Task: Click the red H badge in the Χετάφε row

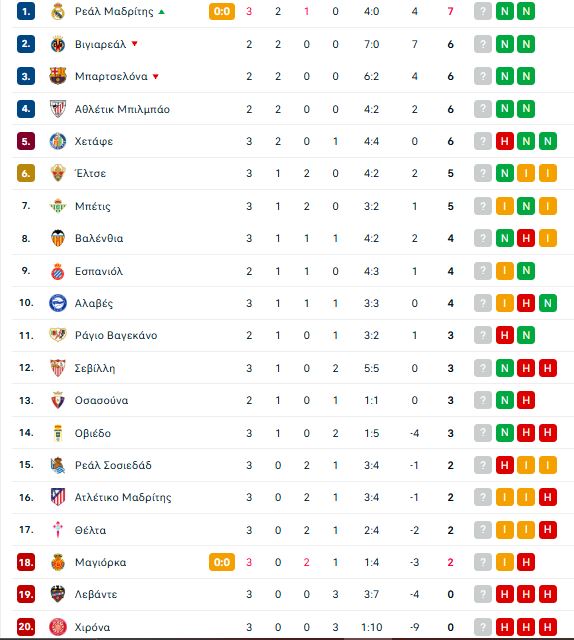Action: (x=505, y=141)
